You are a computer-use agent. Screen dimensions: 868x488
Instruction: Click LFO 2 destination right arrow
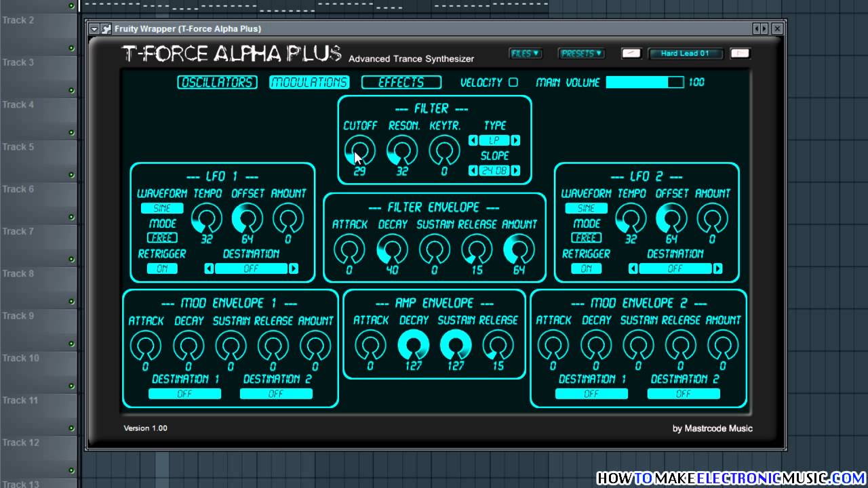pyautogui.click(x=717, y=268)
